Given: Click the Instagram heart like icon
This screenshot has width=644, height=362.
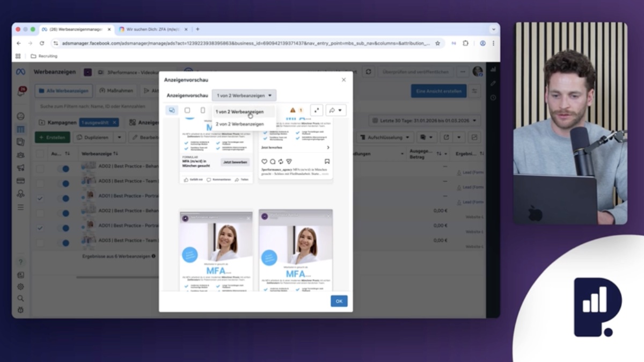Looking at the screenshot, I should (264, 161).
